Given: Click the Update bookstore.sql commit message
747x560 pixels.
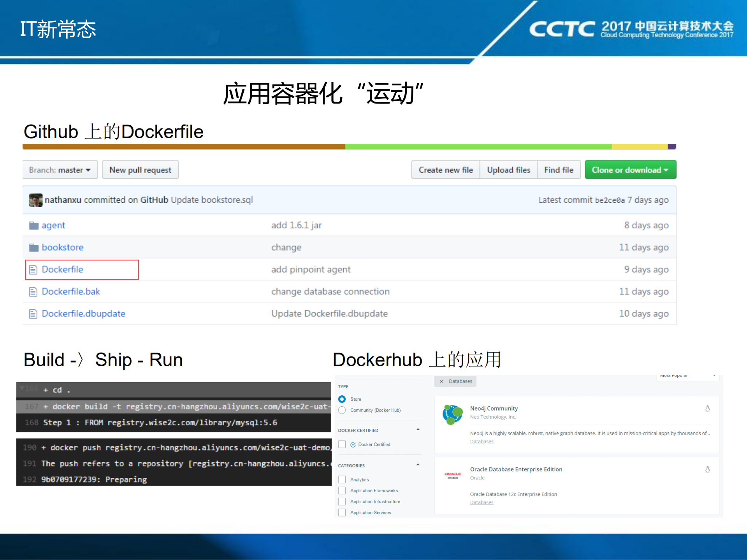Looking at the screenshot, I should click(211, 200).
